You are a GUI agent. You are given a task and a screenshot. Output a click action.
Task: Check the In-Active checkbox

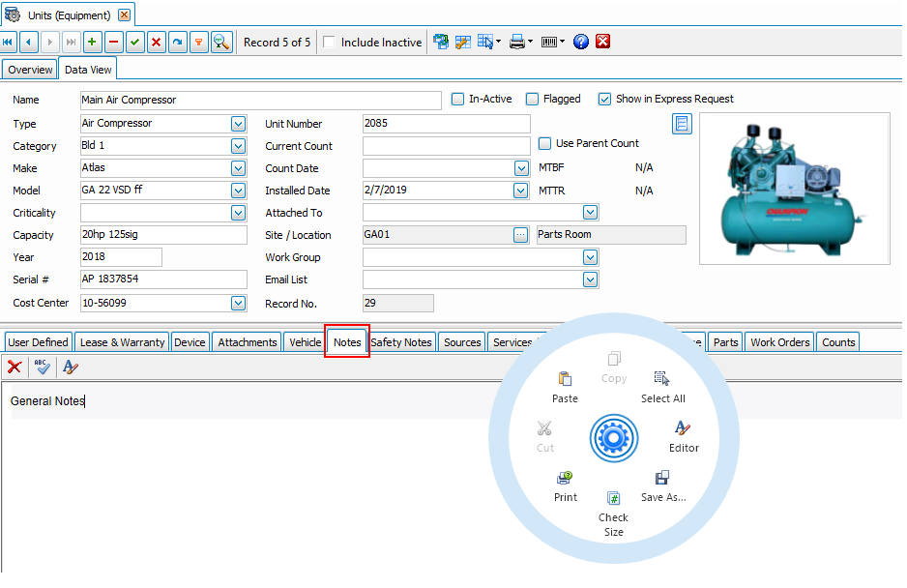pyautogui.click(x=457, y=99)
